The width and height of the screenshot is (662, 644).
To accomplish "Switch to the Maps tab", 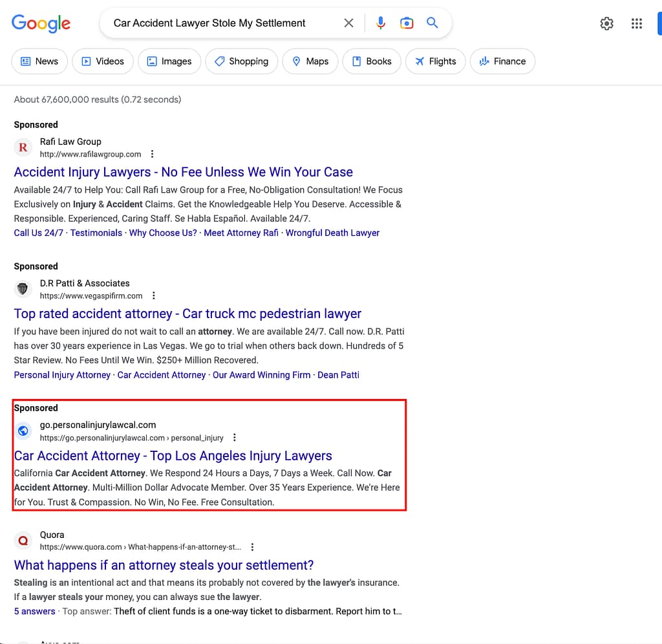I will 310,61.
